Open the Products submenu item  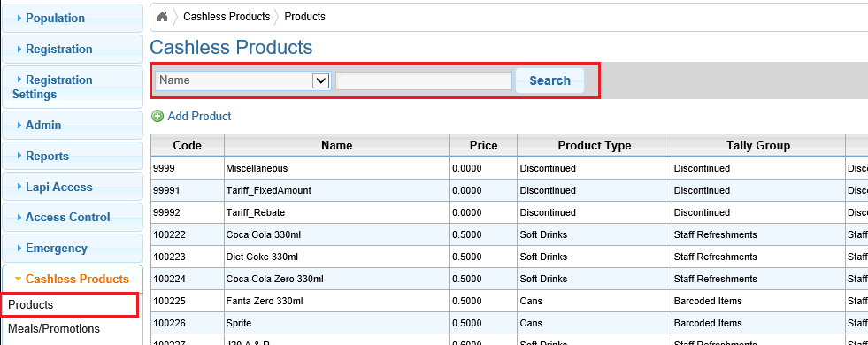click(x=69, y=305)
